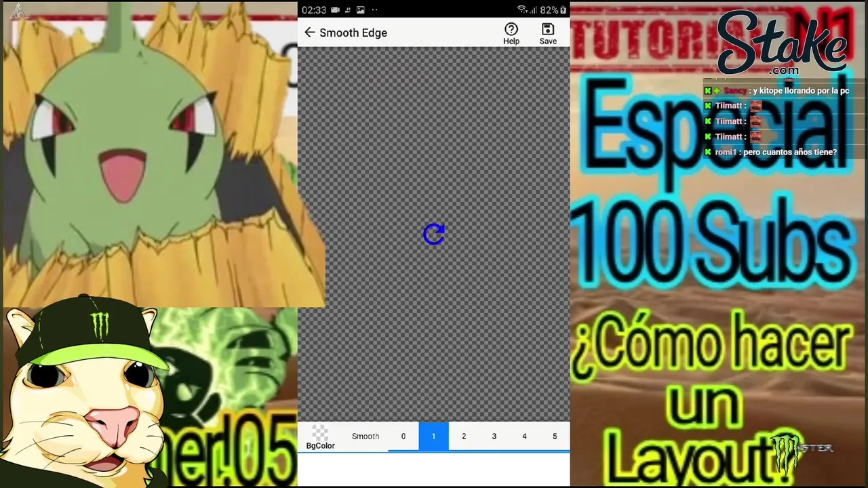The height and width of the screenshot is (488, 868).
Task: Tap the battery icon in status bar
Action: (563, 10)
